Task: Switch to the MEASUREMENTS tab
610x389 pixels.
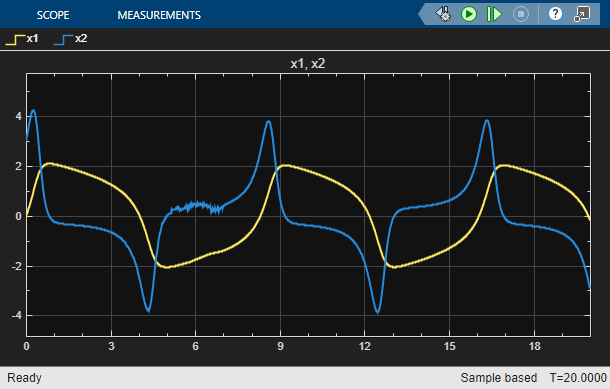Action: (x=159, y=15)
